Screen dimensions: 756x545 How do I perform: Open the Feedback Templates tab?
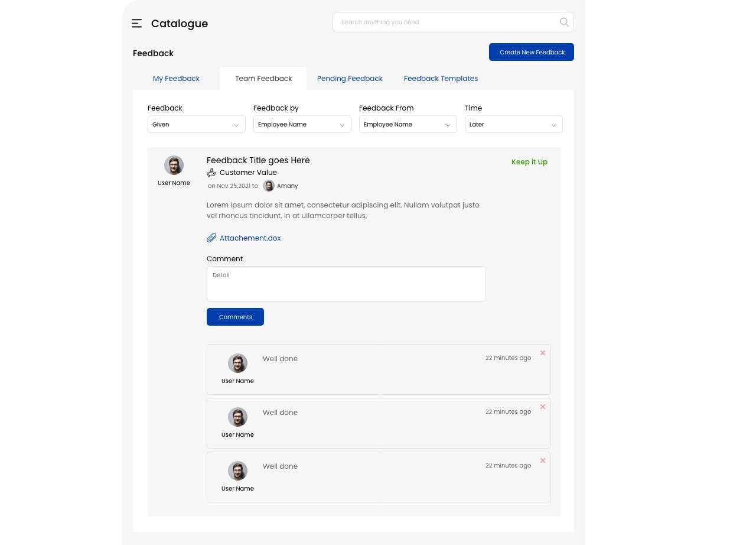(x=441, y=79)
